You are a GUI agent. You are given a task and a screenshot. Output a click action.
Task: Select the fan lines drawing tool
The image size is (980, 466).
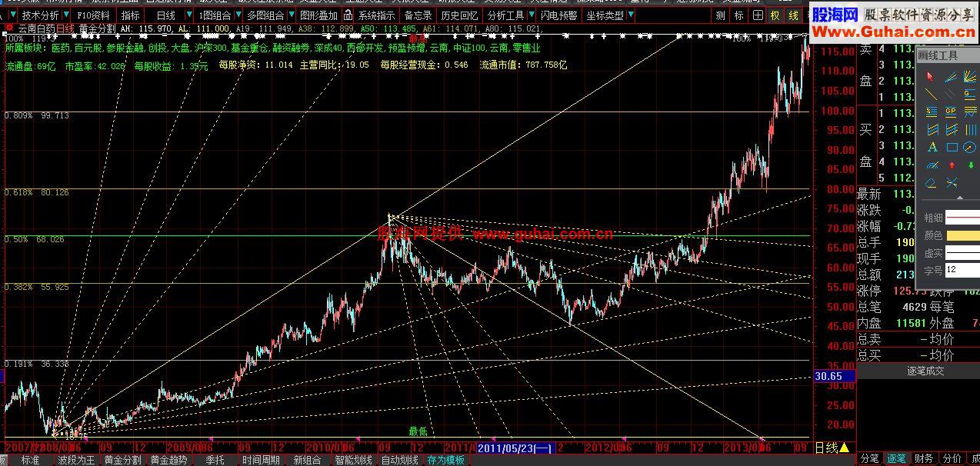pos(970,77)
